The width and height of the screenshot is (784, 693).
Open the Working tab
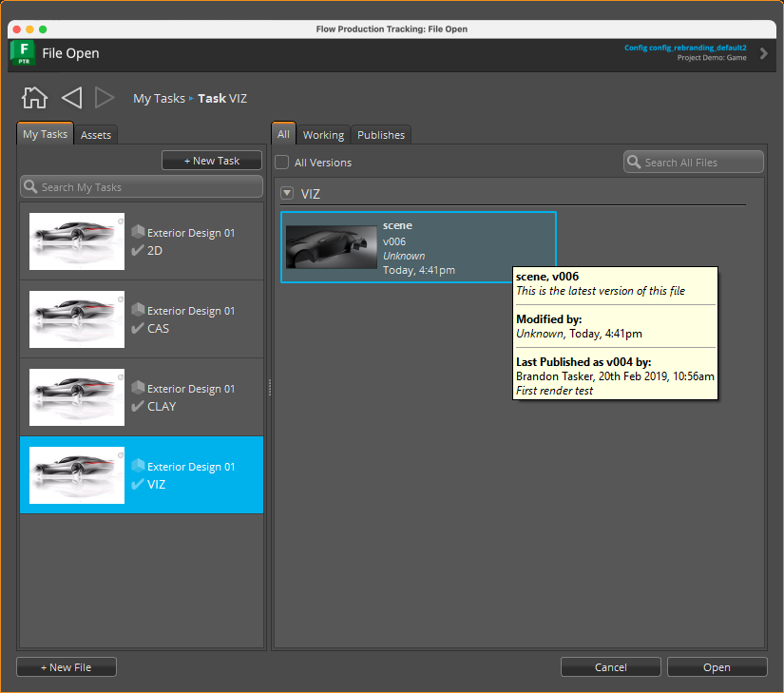pos(323,135)
